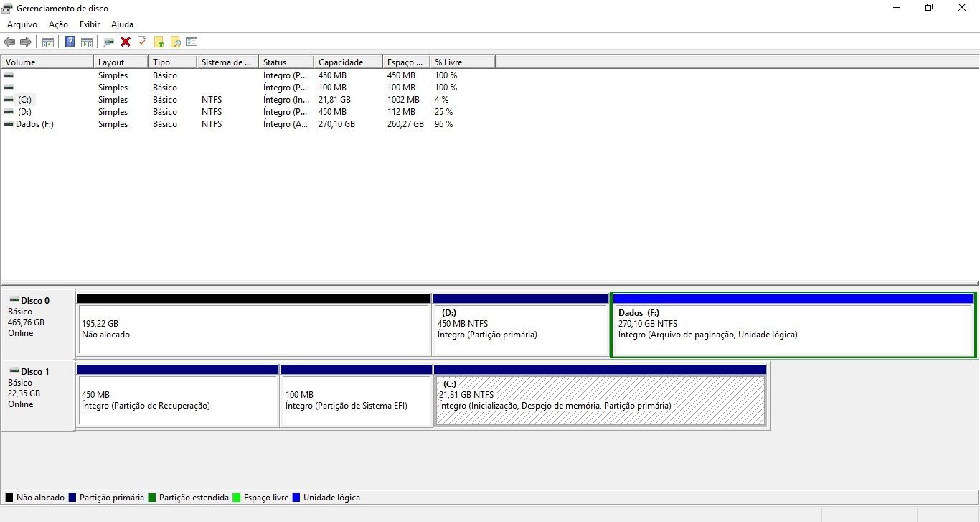
Task: Toggle the console tree pane icon
Action: click(x=48, y=42)
